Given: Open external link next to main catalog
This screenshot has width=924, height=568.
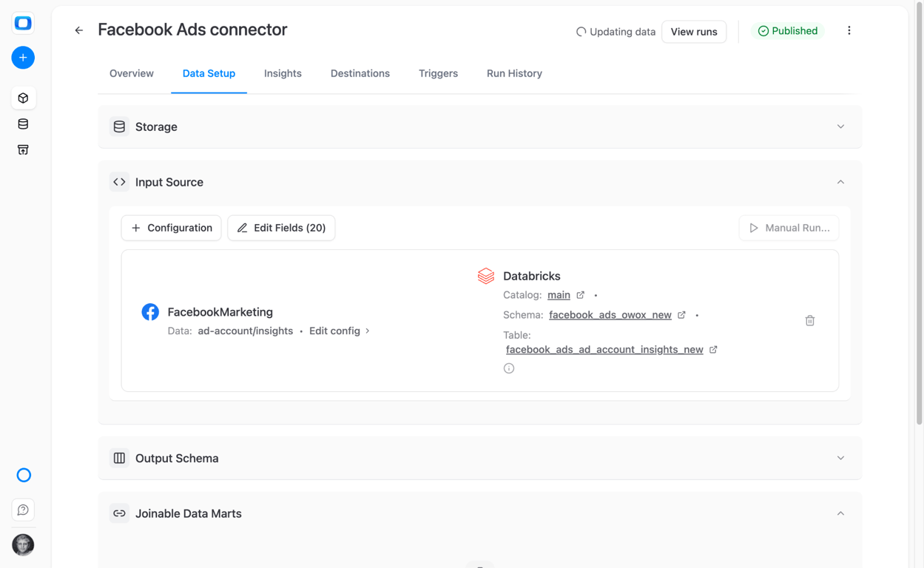Looking at the screenshot, I should coord(581,295).
